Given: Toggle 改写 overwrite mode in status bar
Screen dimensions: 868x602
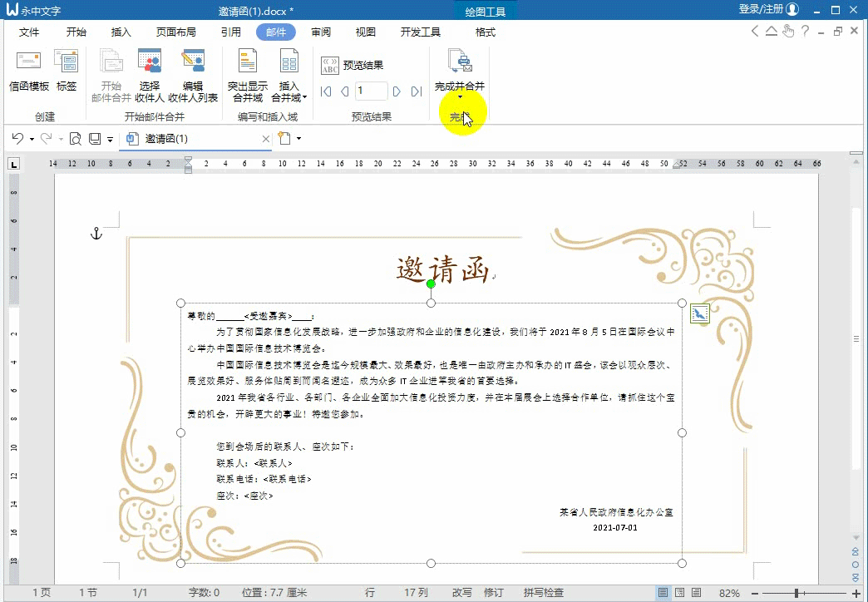Looking at the screenshot, I should click(x=461, y=592).
